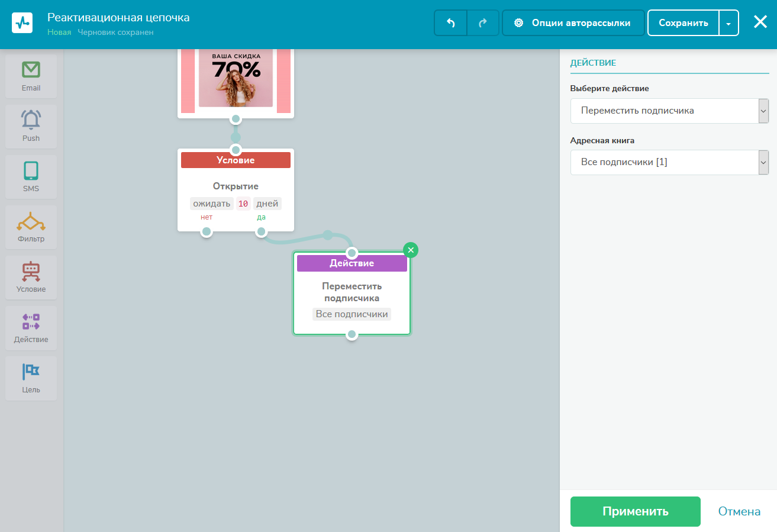Click the '10' days value in condition
Viewport: 777px width, 532px height.
click(x=243, y=204)
